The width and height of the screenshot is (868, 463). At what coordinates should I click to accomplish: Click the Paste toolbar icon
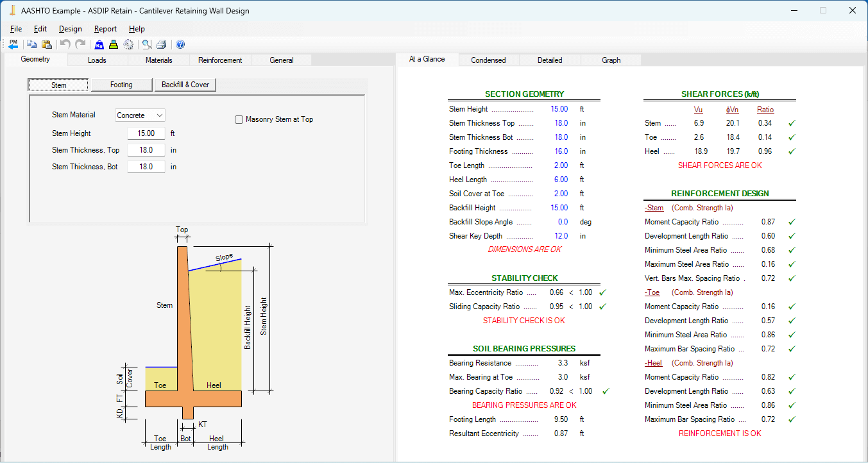[x=46, y=44]
